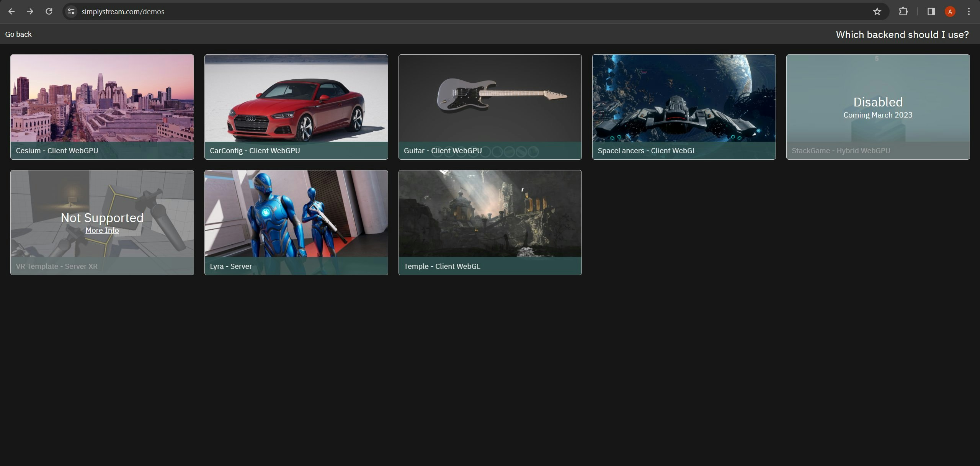Click 'Lyra - Server' label
The image size is (980, 466).
(x=231, y=266)
